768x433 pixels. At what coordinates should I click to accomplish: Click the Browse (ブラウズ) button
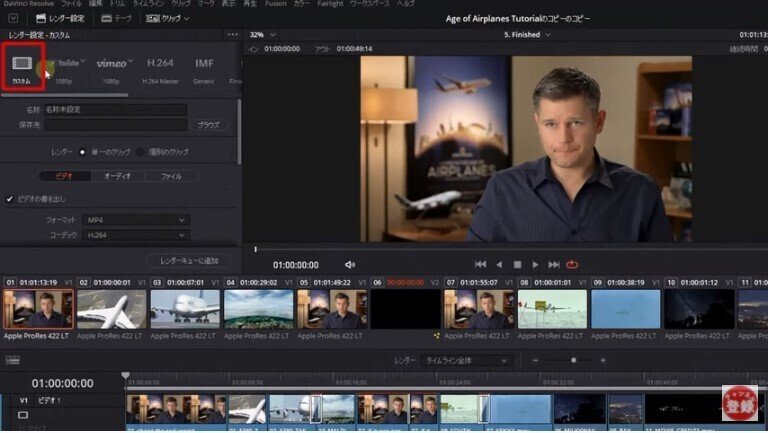pos(208,125)
